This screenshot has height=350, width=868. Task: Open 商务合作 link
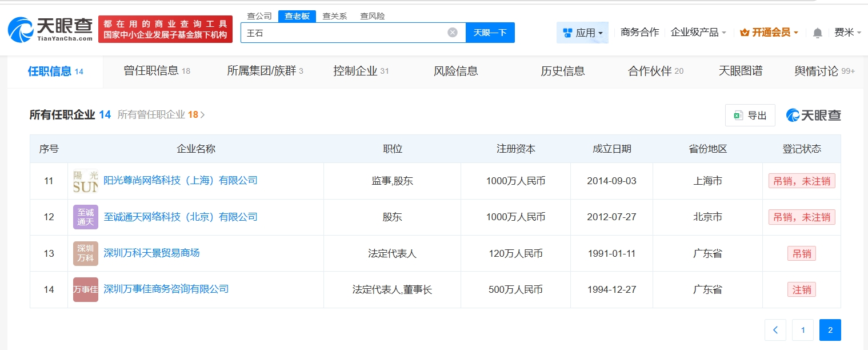pyautogui.click(x=639, y=33)
